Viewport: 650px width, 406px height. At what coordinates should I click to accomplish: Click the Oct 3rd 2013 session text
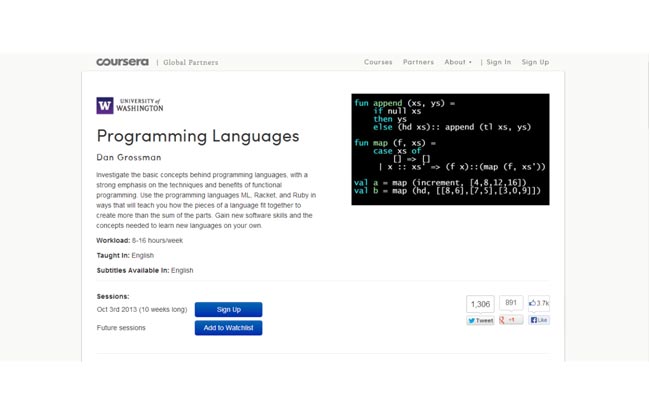pyautogui.click(x=142, y=309)
